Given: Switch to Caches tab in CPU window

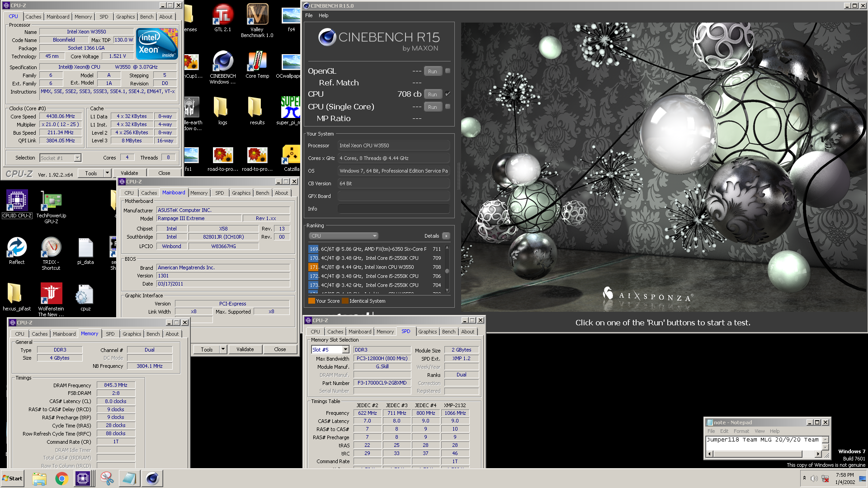Looking at the screenshot, I should coord(33,17).
